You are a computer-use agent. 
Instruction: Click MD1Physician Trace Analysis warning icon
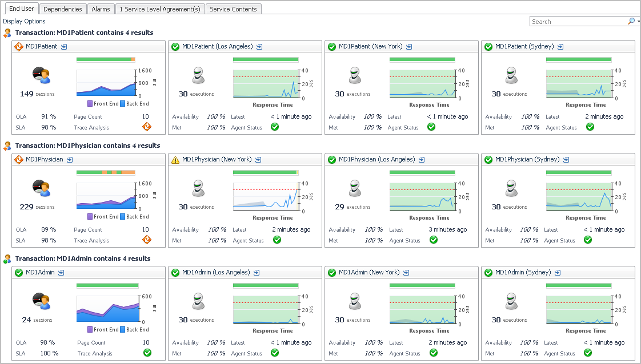[147, 240]
